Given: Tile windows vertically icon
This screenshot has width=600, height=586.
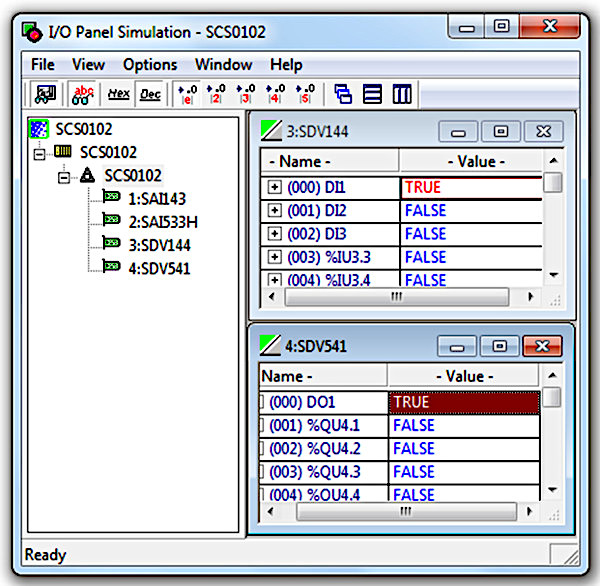Looking at the screenshot, I should 402,94.
